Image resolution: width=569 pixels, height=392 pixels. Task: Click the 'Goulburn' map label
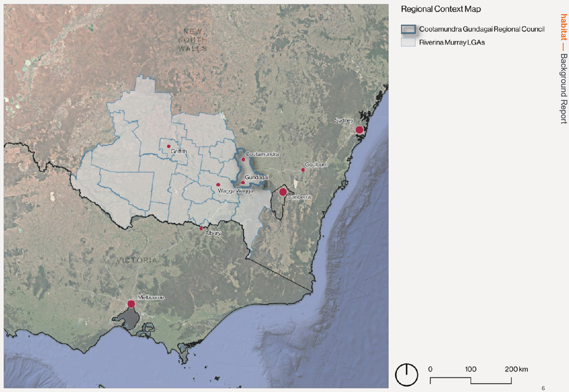click(316, 164)
